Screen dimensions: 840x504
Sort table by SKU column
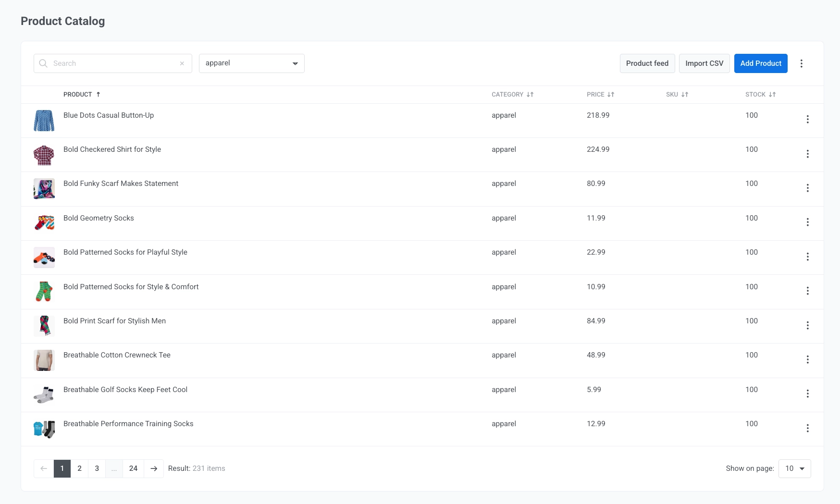pos(677,95)
